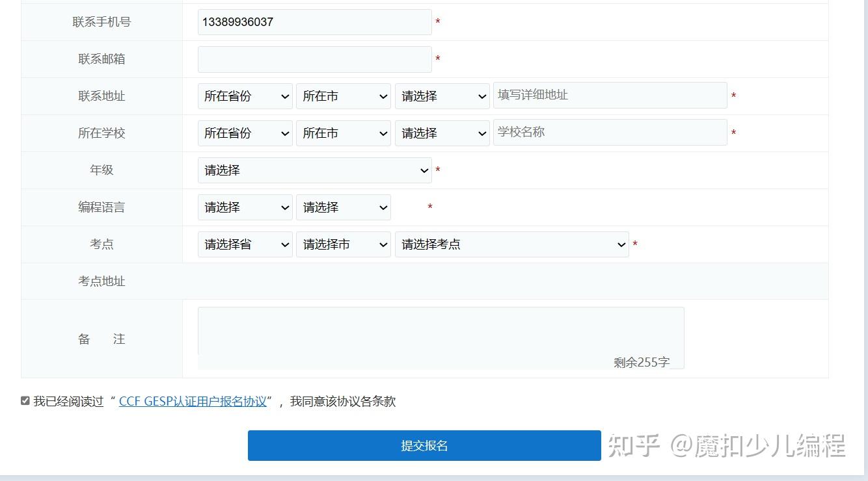The height and width of the screenshot is (481, 868).
Task: Open the 所在市 dropdown for 所在学校
Action: click(x=344, y=133)
